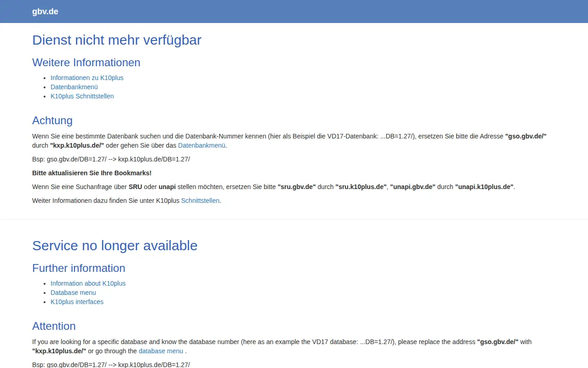Click the bold text "sru.gbv.de"
The width and height of the screenshot is (588, 368).
click(x=297, y=187)
